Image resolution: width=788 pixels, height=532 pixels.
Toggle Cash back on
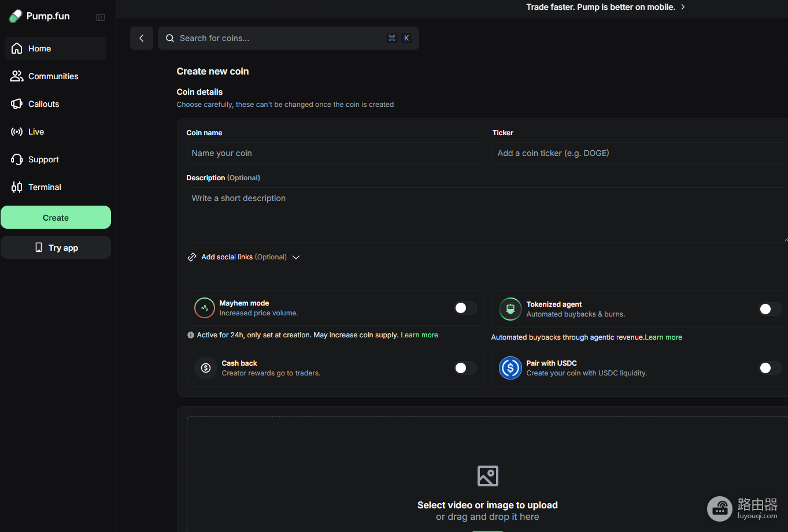pos(465,368)
